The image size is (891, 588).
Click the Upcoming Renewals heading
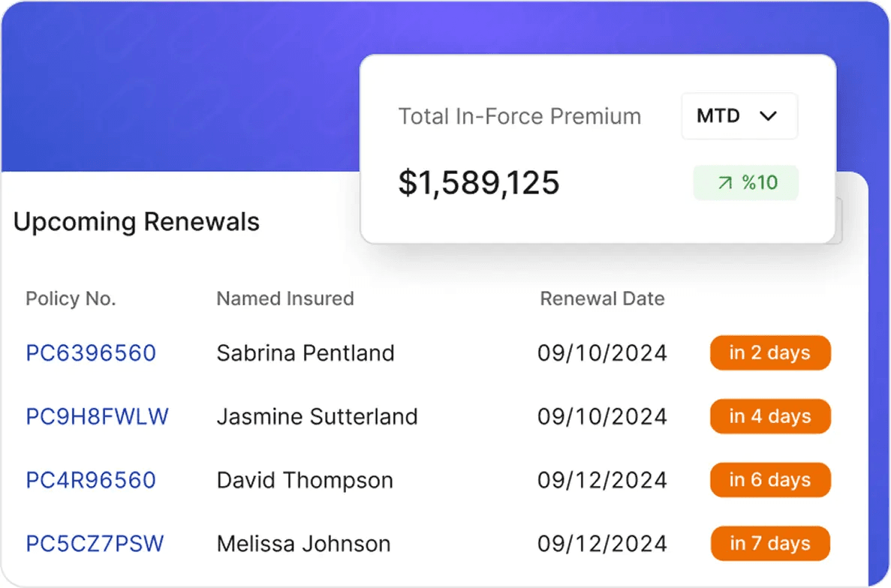(x=136, y=221)
